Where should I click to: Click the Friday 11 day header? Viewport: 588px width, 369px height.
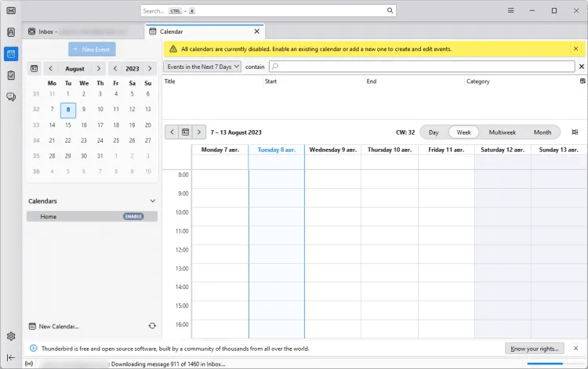pos(446,150)
